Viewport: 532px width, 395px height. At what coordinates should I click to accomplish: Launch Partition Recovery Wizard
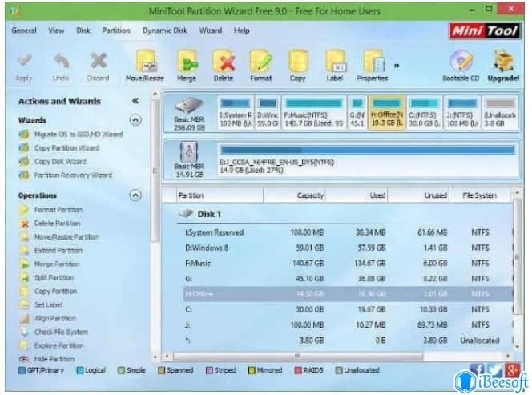pos(73,175)
